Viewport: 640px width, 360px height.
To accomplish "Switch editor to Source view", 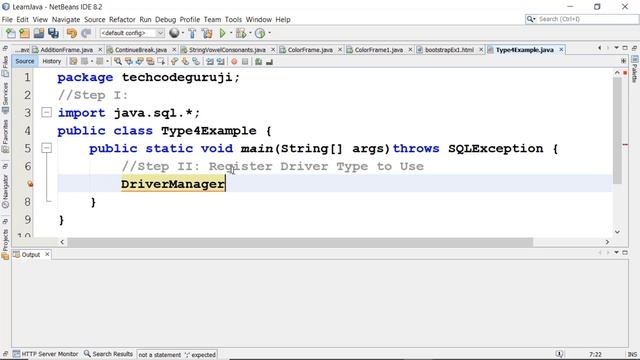I will (24, 61).
